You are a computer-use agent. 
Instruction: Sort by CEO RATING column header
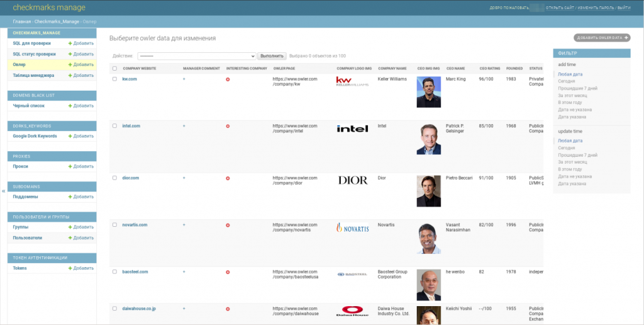click(490, 69)
